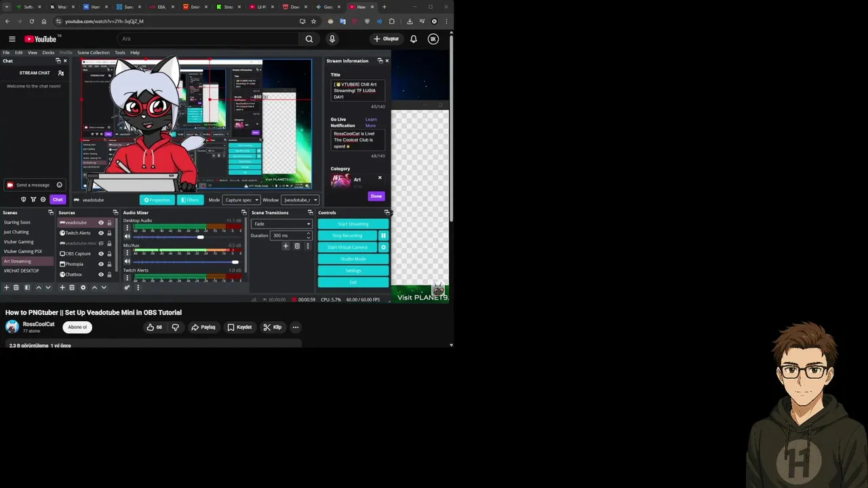Add a source with Sources plus icon
The width and height of the screenshot is (868, 488).
(62, 287)
